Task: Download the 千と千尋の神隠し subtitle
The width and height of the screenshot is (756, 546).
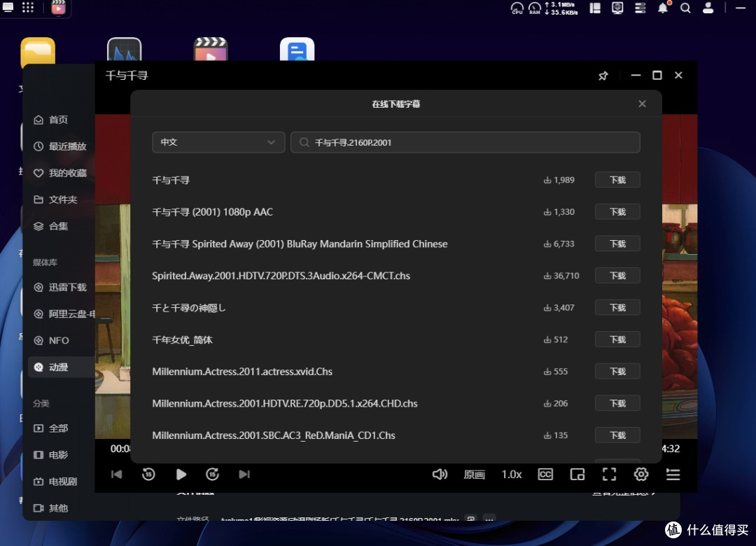Action: (x=617, y=308)
